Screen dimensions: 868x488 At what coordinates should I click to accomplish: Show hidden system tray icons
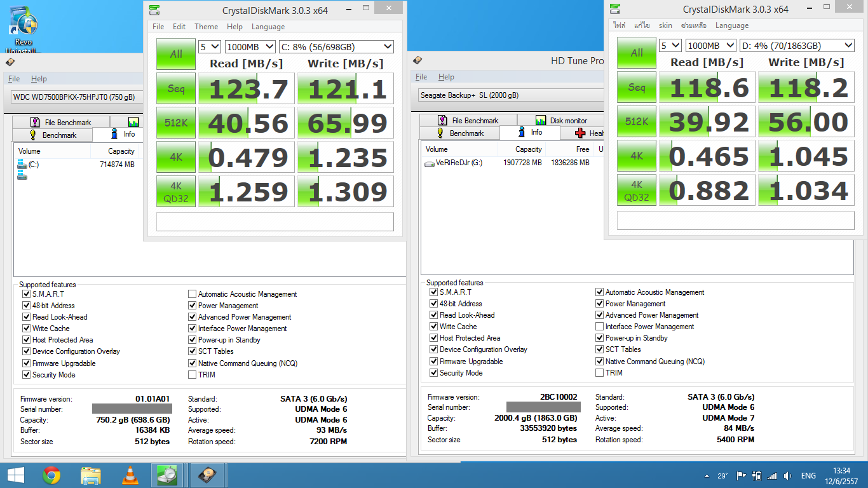707,476
